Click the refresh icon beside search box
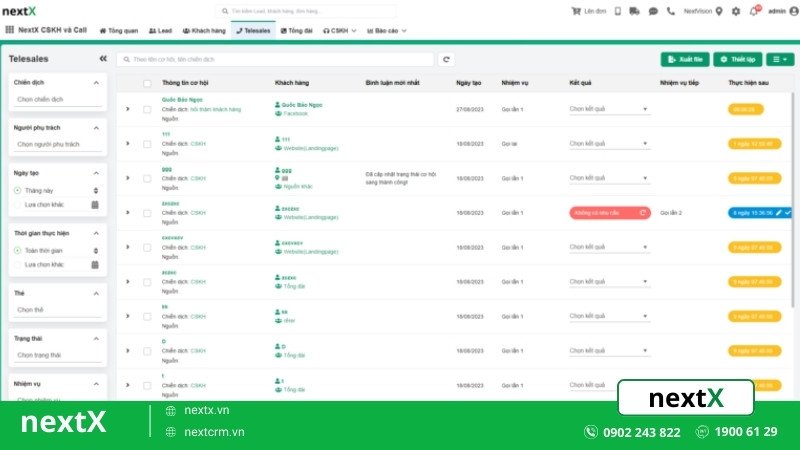 [446, 59]
